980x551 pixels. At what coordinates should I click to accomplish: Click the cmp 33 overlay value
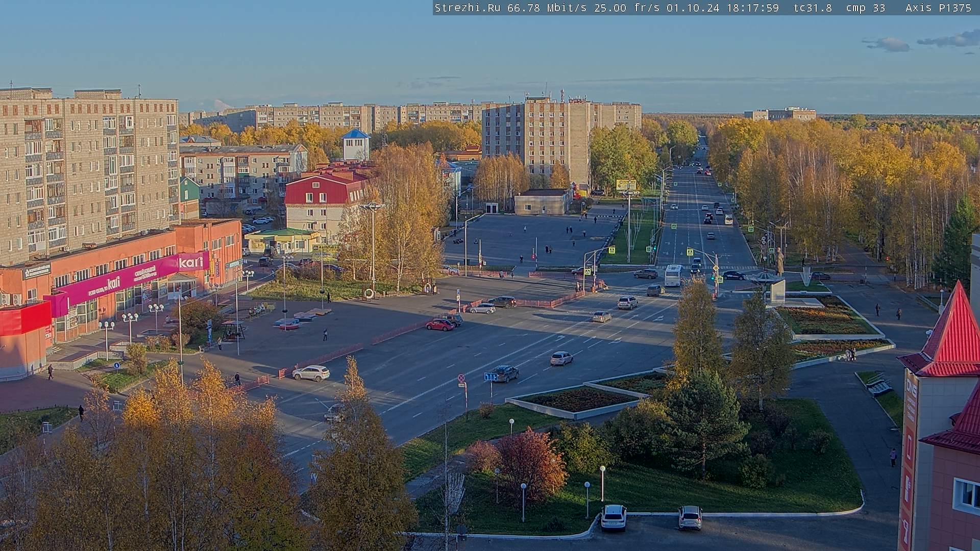pyautogui.click(x=866, y=8)
